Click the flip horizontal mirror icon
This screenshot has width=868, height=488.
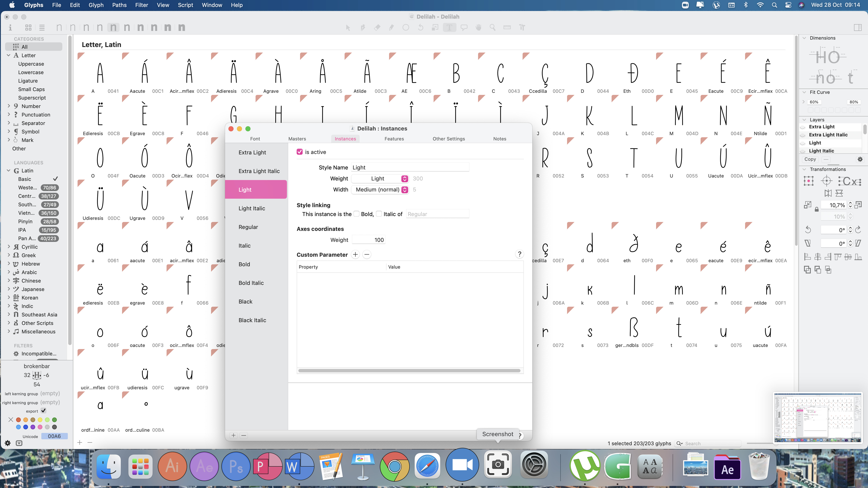828,193
